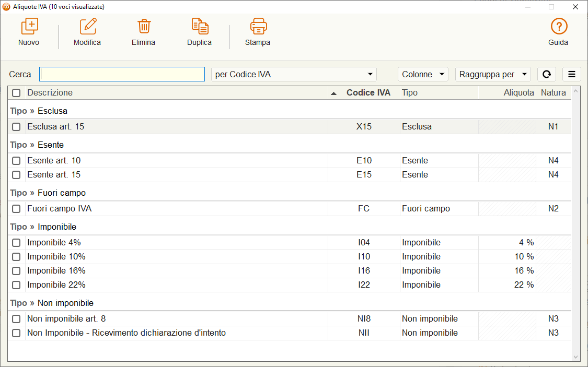Select the I10 code cell

click(x=364, y=256)
